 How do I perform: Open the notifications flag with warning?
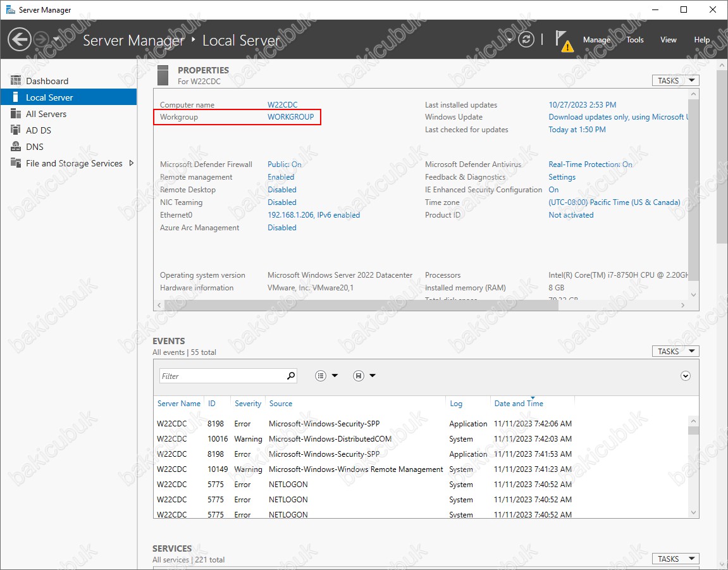pyautogui.click(x=564, y=41)
